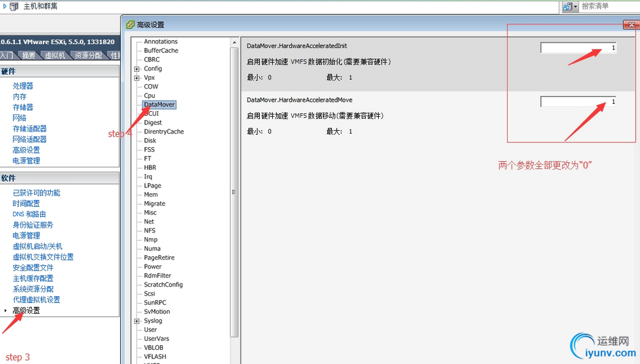Open 安全配置文件 link
The height and width of the screenshot is (364, 640).
(x=33, y=268)
